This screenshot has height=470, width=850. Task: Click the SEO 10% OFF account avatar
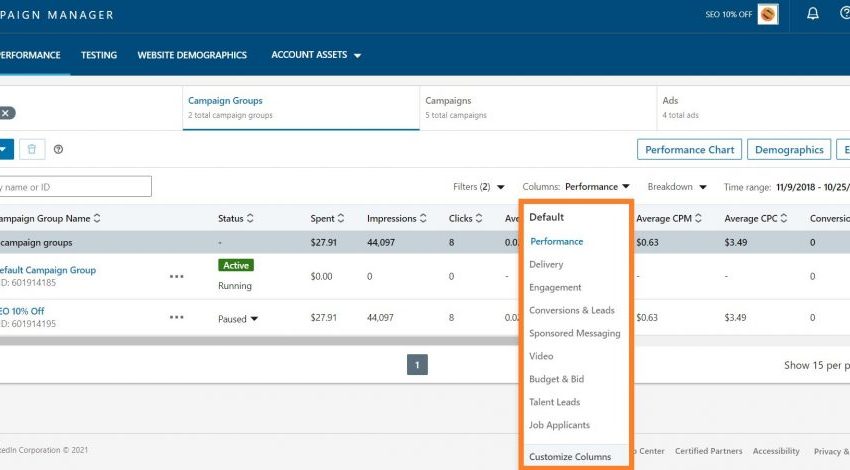(768, 14)
